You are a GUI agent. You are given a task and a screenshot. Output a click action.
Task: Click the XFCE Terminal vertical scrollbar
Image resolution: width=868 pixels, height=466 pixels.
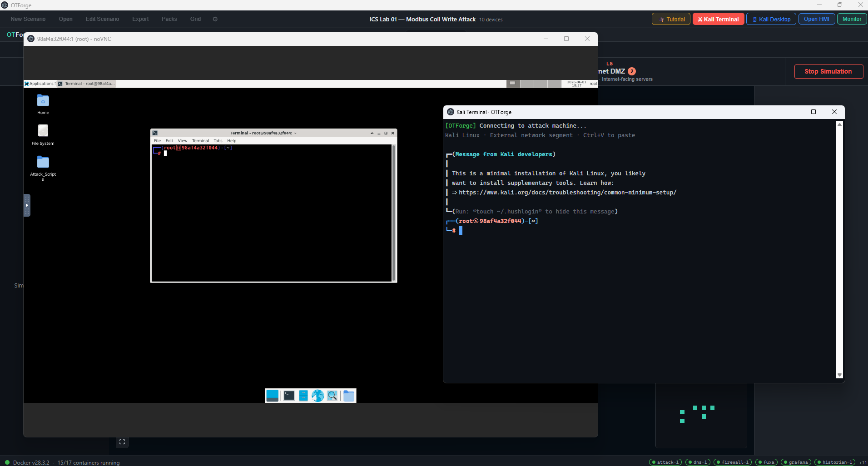tap(394, 213)
